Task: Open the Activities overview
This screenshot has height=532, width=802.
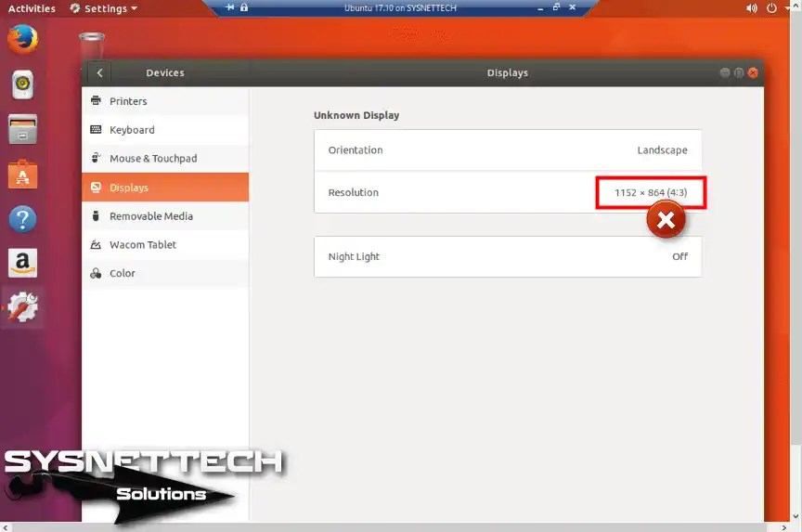Action: 32,8
